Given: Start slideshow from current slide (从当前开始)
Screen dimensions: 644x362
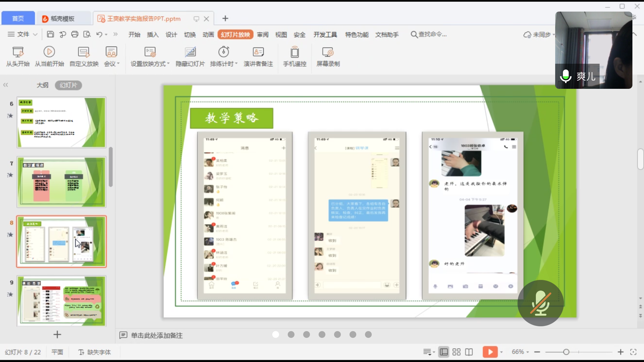Looking at the screenshot, I should [49, 52].
